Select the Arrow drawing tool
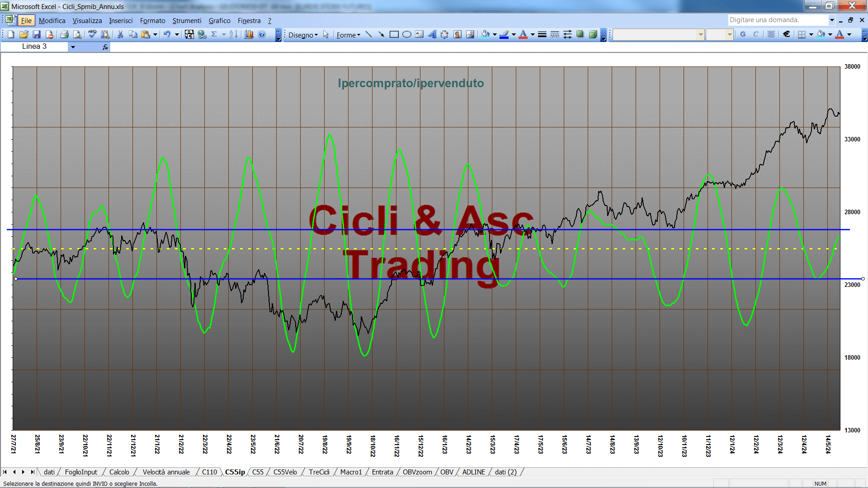Screen dimensions: 868x488 tap(381, 34)
